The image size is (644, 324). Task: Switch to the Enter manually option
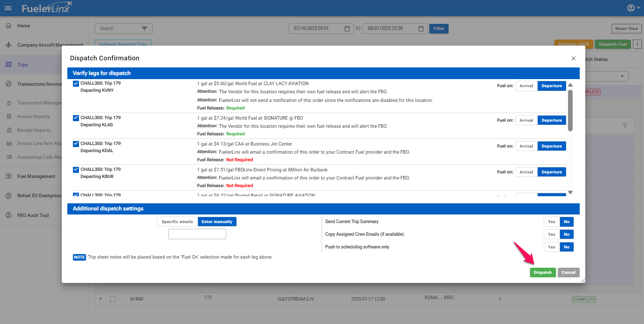pyautogui.click(x=217, y=222)
